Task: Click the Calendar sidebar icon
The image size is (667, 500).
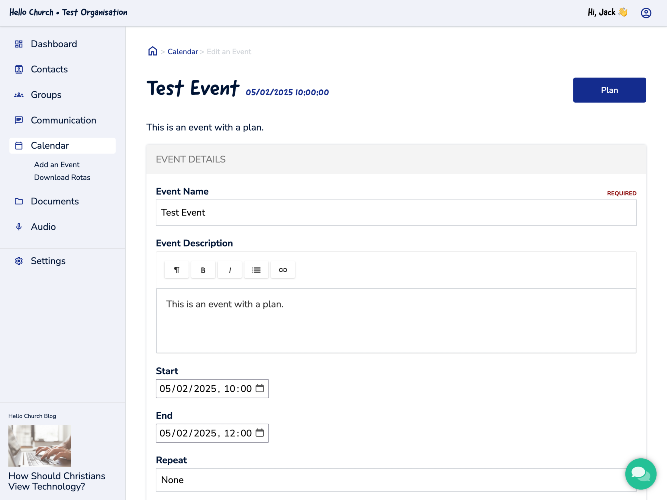Action: point(19,146)
